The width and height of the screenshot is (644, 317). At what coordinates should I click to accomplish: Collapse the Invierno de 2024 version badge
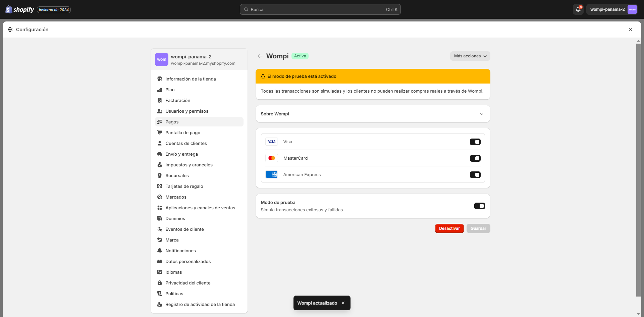[53, 9]
